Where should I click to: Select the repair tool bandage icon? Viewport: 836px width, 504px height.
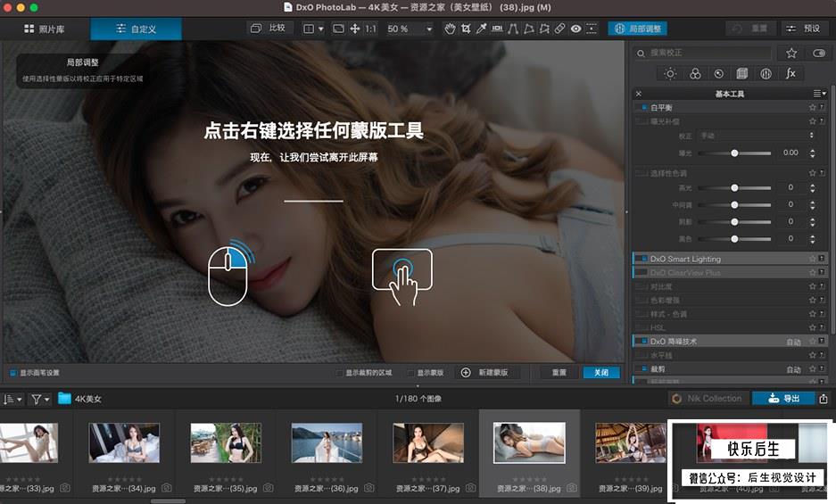[559, 29]
